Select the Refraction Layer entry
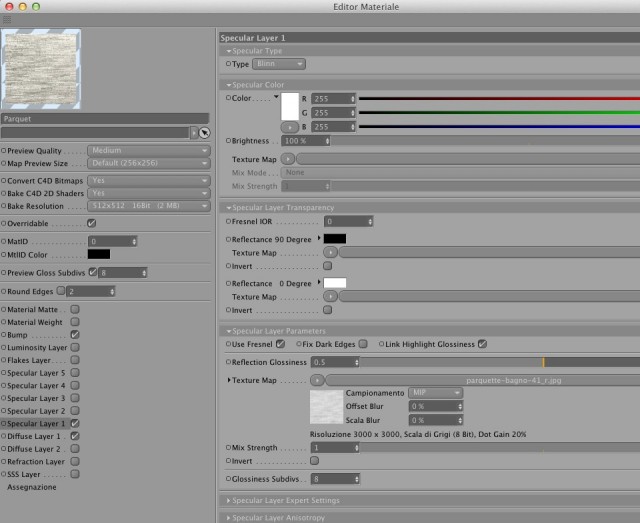Viewport: 640px width, 523px height. coord(36,461)
